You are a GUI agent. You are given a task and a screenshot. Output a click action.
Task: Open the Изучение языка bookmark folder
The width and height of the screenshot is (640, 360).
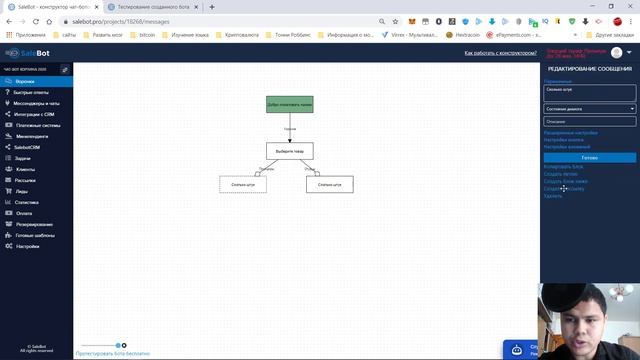pyautogui.click(x=185, y=35)
